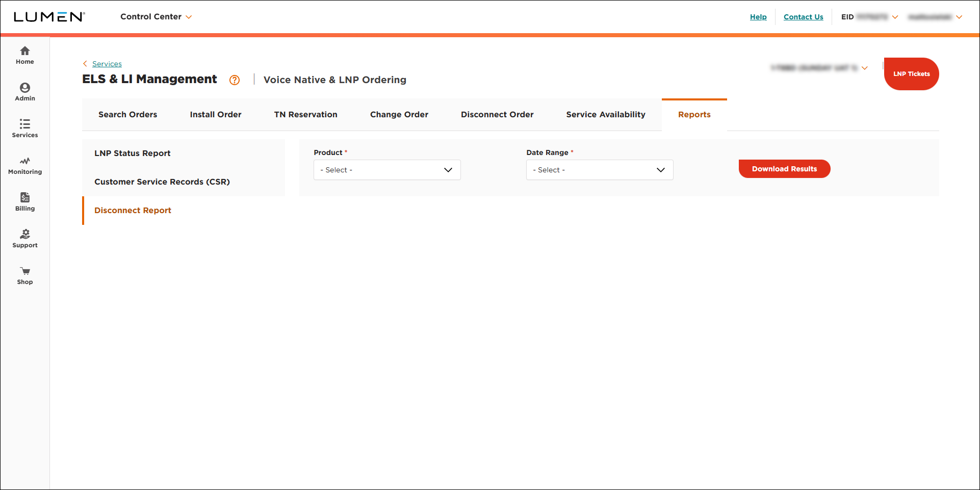
Task: Click the Date Range field label
Action: point(547,152)
